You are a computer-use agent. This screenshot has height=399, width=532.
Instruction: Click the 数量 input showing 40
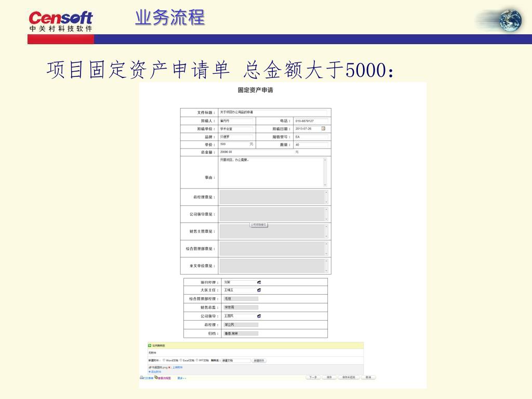[311, 144]
